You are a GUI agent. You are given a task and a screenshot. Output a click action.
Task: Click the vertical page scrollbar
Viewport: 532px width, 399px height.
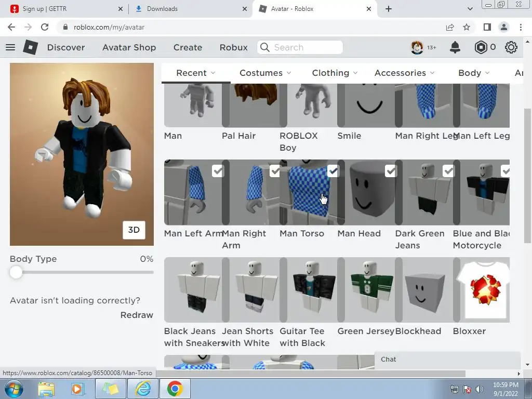(527, 176)
